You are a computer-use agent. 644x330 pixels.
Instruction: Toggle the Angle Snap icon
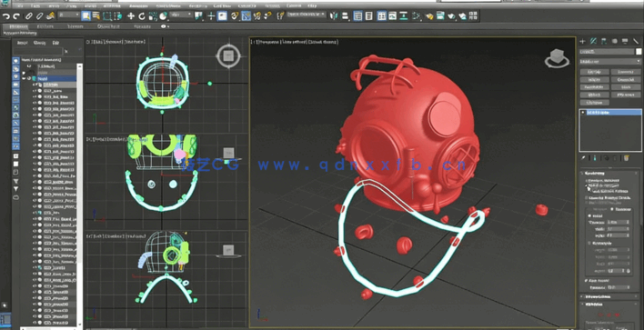246,16
